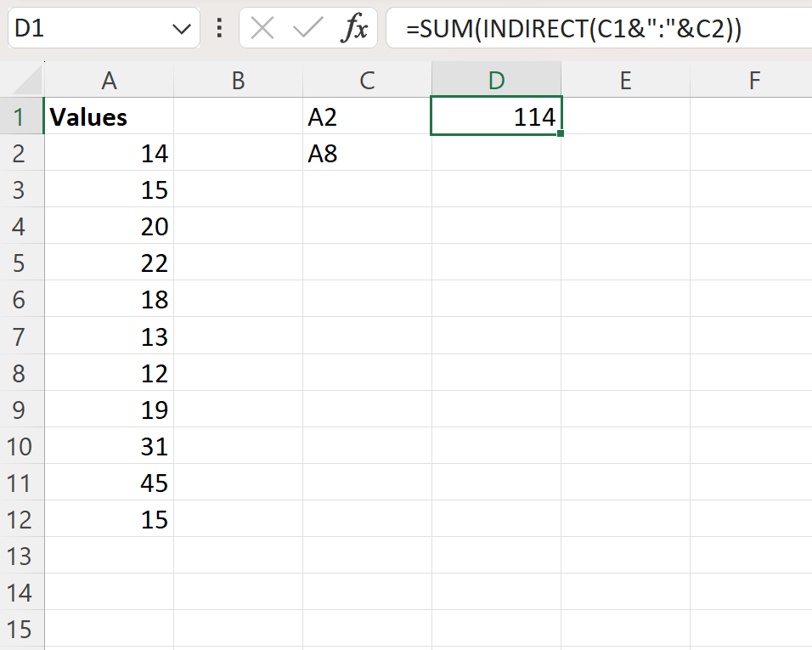This screenshot has height=650, width=812.
Task: Select cell C1 containing A2
Action: 367,116
